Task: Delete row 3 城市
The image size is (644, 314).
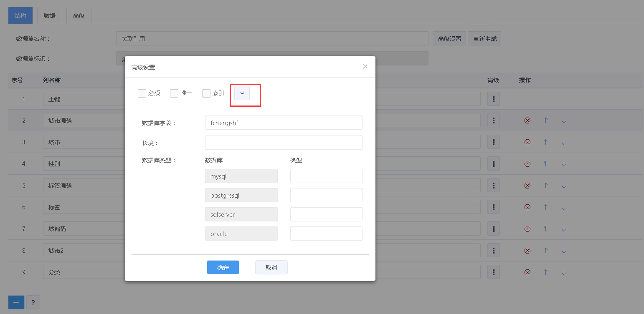Action: point(527,142)
